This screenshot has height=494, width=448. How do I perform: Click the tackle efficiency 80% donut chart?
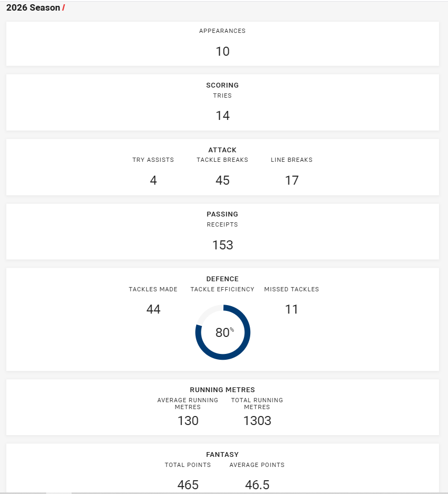(223, 332)
